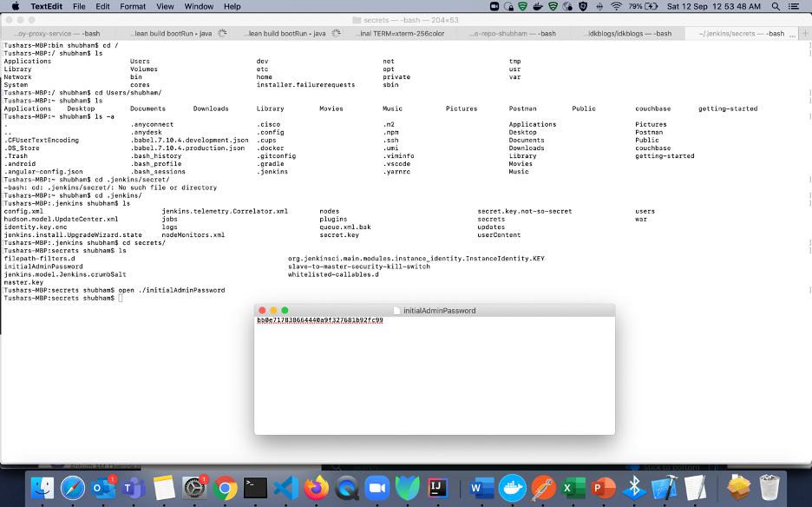Click the battery 79% indicator

[x=643, y=6]
